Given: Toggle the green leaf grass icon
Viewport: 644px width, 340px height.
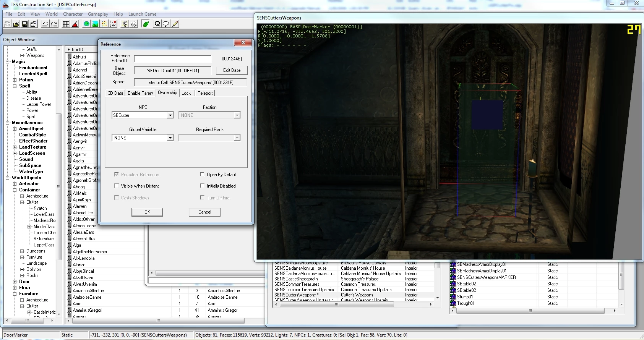Looking at the screenshot, I should 146,24.
